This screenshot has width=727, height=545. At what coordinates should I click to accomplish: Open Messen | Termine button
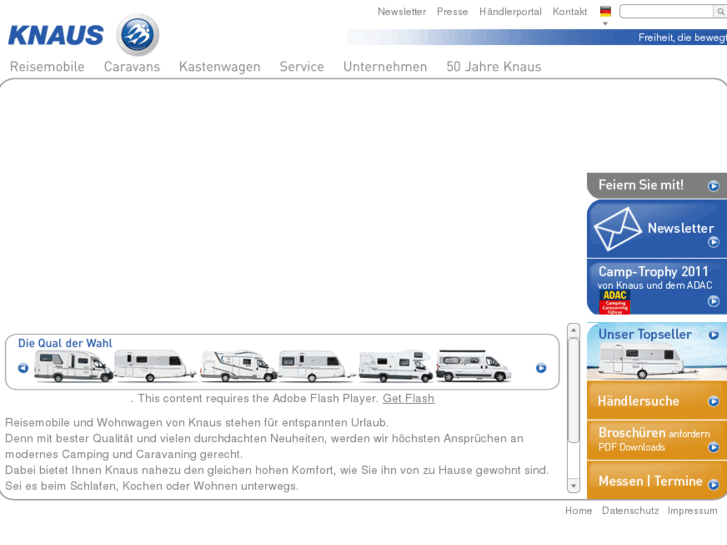coord(657,481)
